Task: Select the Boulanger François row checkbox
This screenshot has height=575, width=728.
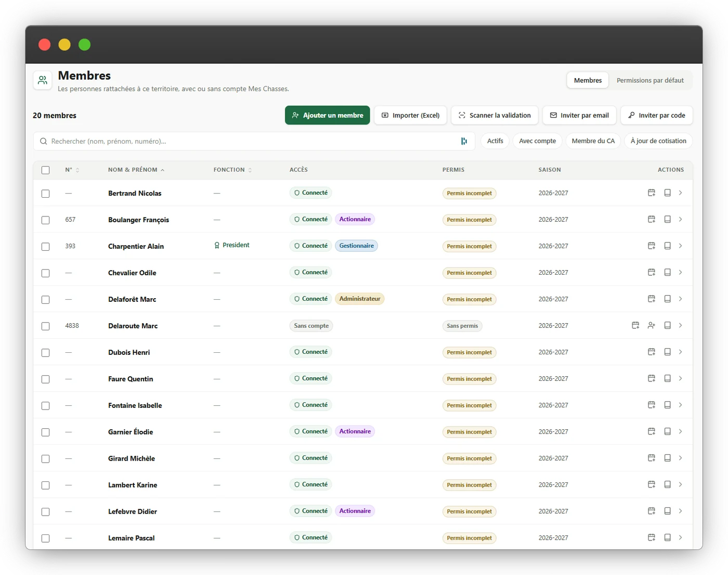Action: (x=46, y=220)
